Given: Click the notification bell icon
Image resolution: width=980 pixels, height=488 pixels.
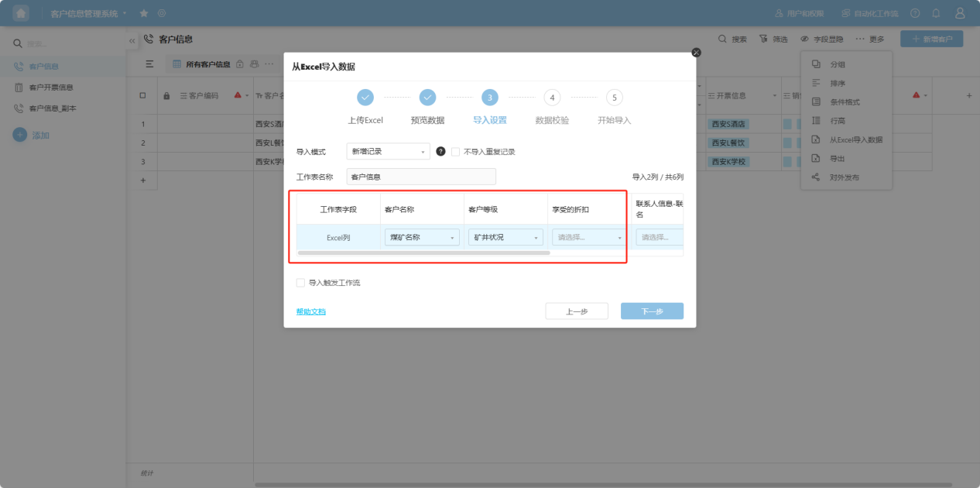Looking at the screenshot, I should 936,13.
